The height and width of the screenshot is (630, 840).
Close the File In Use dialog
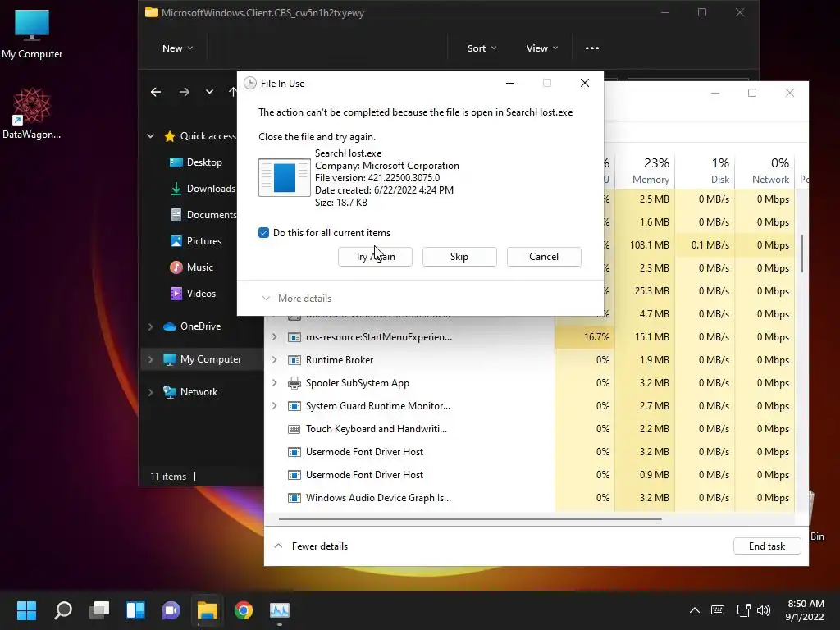[585, 83]
